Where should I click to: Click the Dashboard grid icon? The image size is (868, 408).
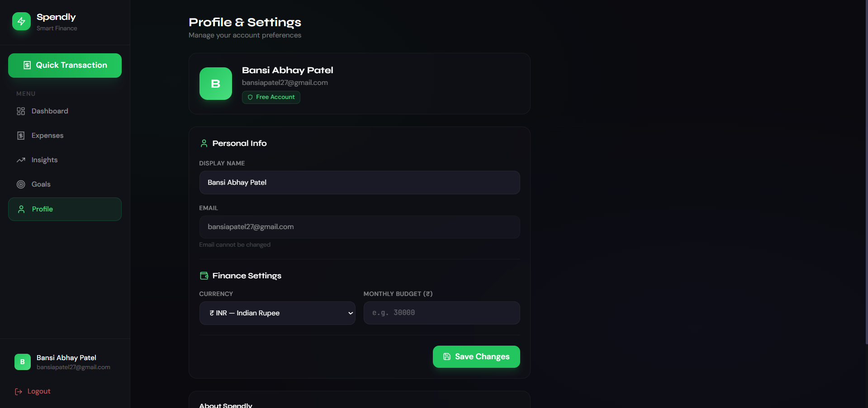click(21, 111)
